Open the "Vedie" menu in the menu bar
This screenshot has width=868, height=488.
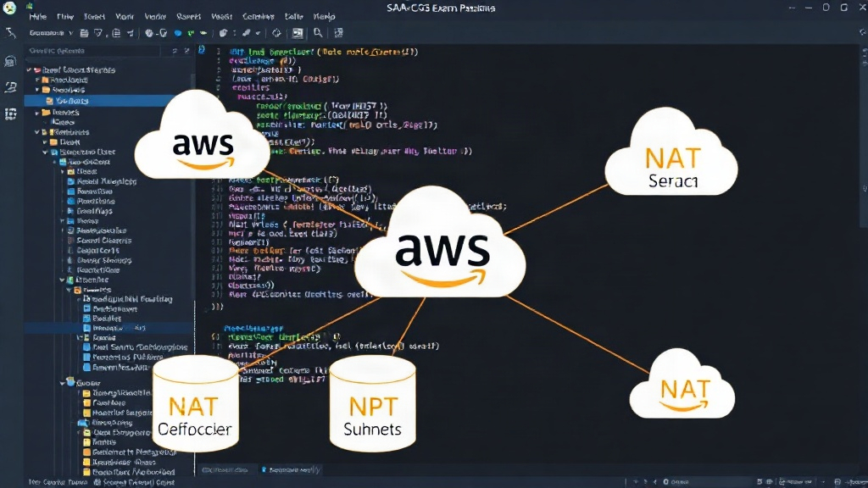(x=155, y=17)
